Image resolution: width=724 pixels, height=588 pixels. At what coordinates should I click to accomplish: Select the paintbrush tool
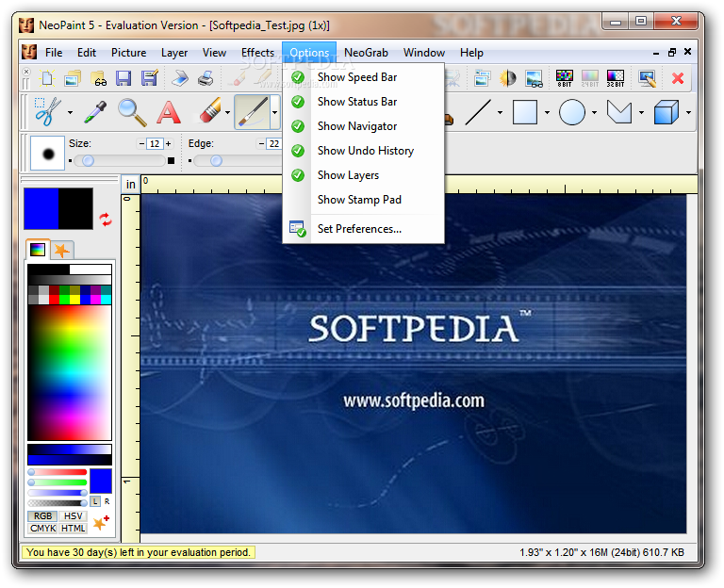(252, 112)
